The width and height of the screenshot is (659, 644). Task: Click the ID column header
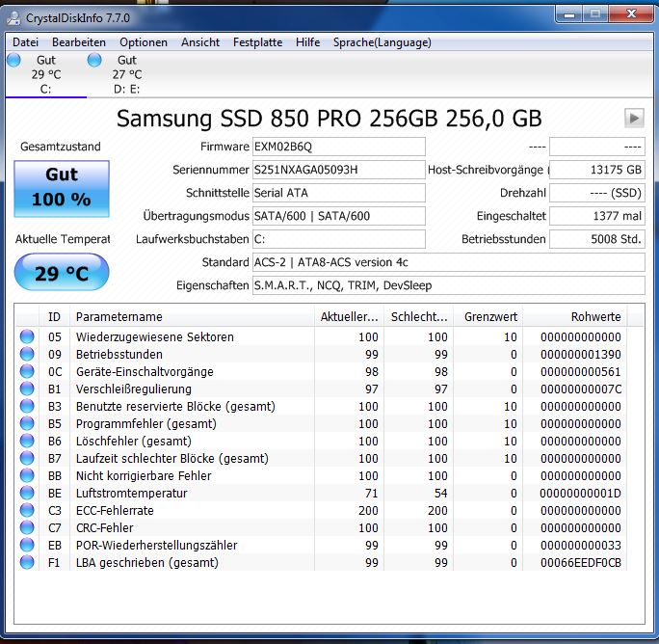point(54,317)
